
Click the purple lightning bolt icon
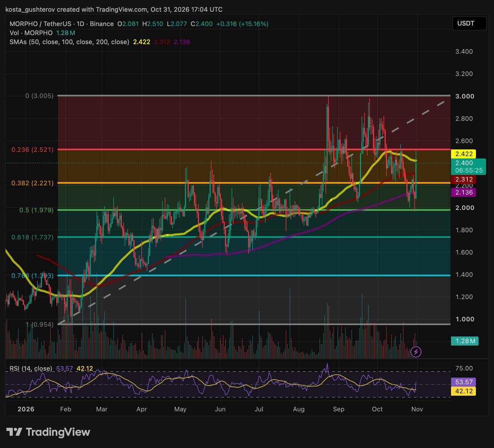tap(416, 352)
